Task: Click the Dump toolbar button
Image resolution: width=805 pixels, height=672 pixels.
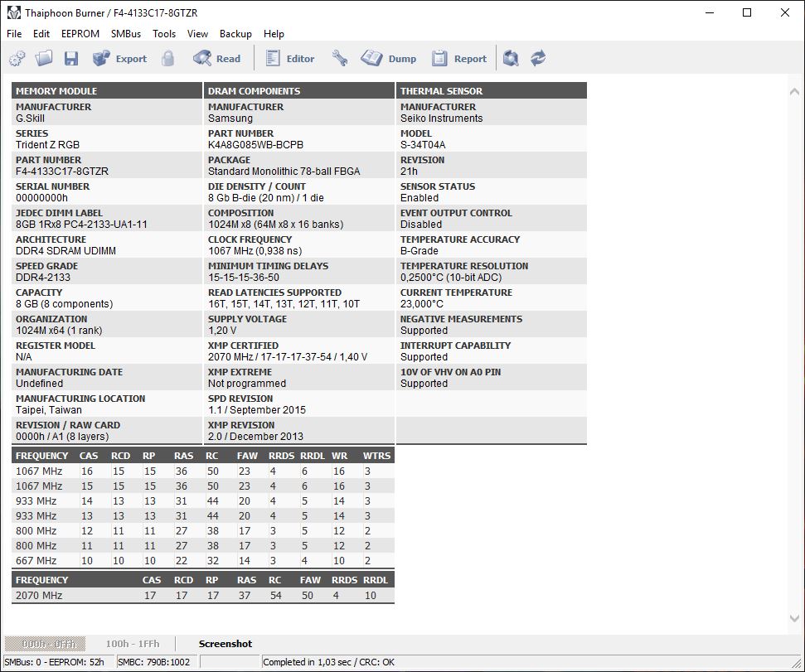Action: pos(388,59)
